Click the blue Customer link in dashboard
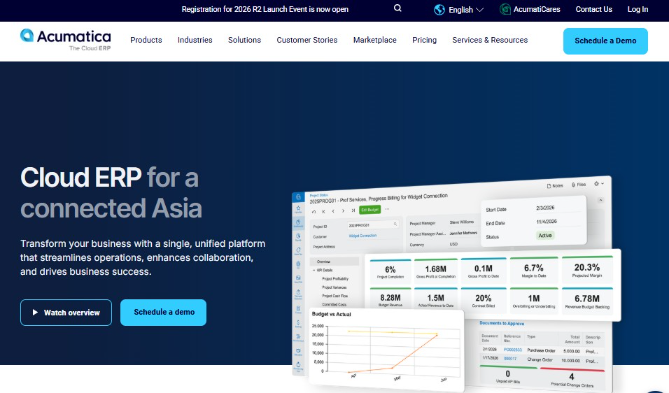669x393 pixels. tap(363, 235)
